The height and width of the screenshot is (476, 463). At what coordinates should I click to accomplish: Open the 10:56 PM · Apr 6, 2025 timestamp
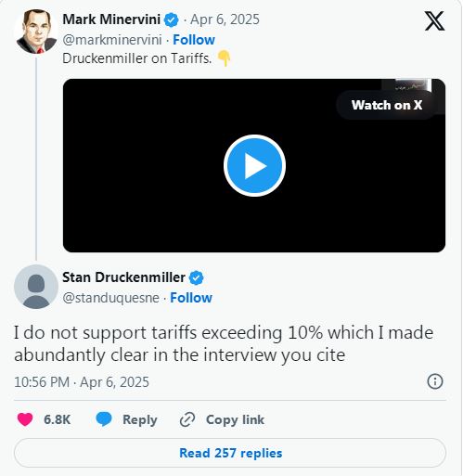pos(82,382)
